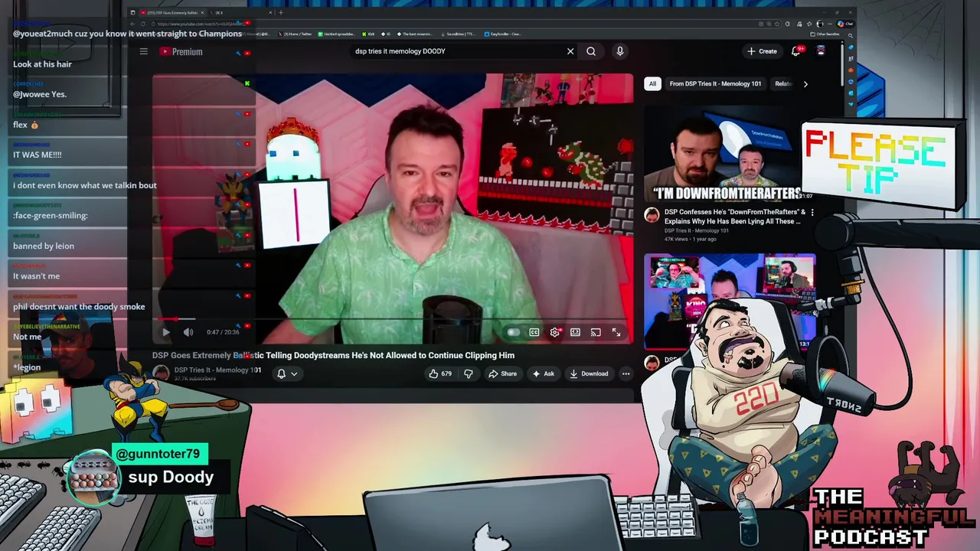Image resolution: width=980 pixels, height=551 pixels.
Task: Mute the video volume speaker
Action: click(188, 332)
